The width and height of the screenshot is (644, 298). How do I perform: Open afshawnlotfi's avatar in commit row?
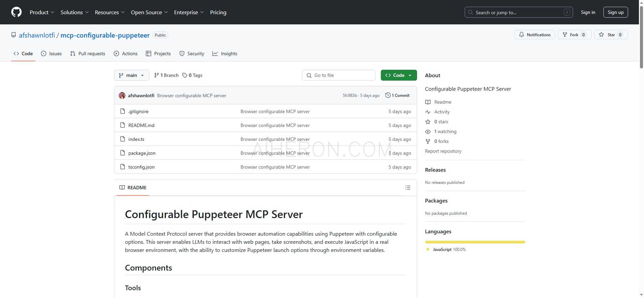coord(122,95)
